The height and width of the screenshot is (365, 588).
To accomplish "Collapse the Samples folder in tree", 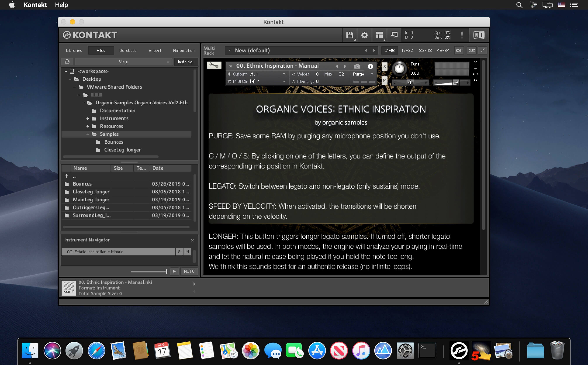I will [87, 134].
